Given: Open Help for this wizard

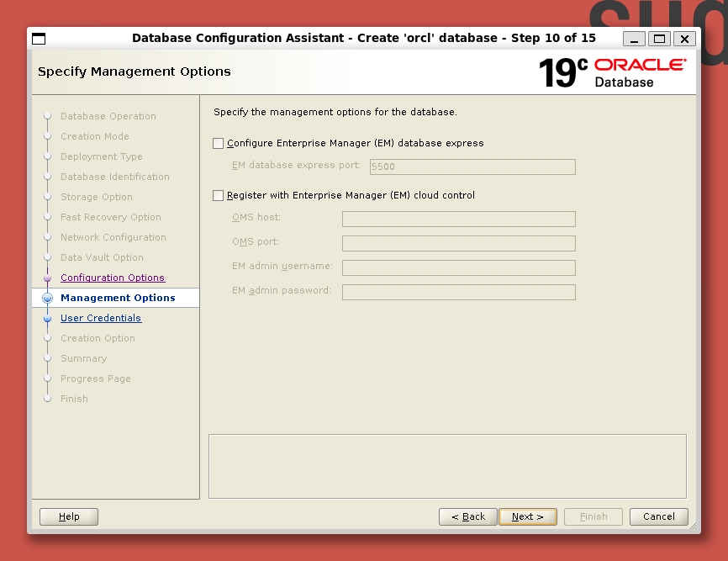Looking at the screenshot, I should coord(69,516).
